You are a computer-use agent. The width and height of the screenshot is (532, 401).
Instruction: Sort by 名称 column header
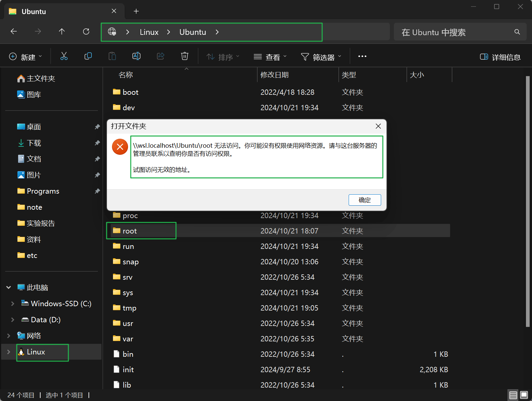pos(126,75)
